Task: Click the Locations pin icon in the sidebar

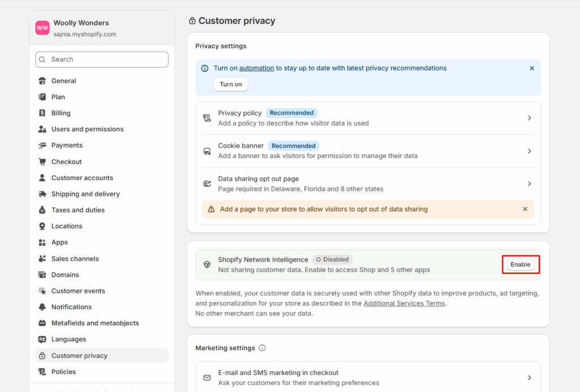Action: (x=42, y=227)
